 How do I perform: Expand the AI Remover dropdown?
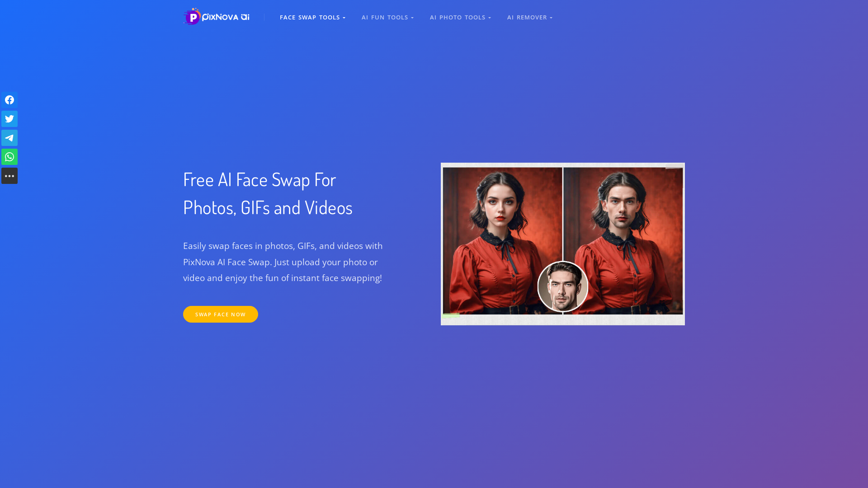[x=529, y=17]
